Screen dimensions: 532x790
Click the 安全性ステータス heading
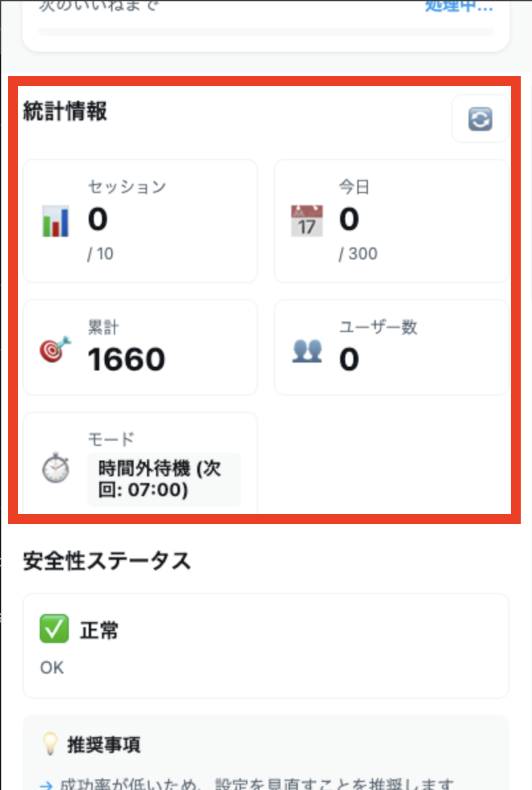tap(107, 561)
